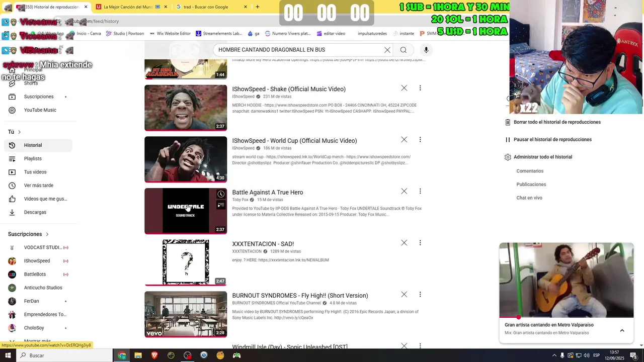Open YouTube Music in the sidebar
Image resolution: width=644 pixels, height=362 pixels.
[x=38, y=110]
